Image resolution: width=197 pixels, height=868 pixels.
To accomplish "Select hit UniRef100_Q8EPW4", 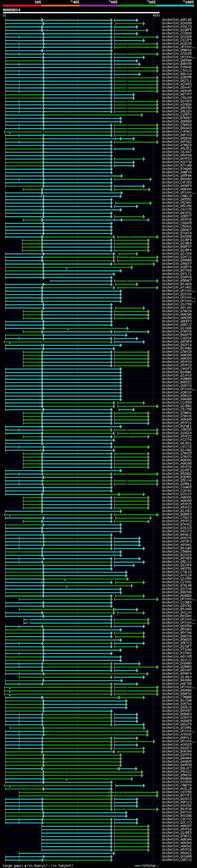I will pos(177,61).
